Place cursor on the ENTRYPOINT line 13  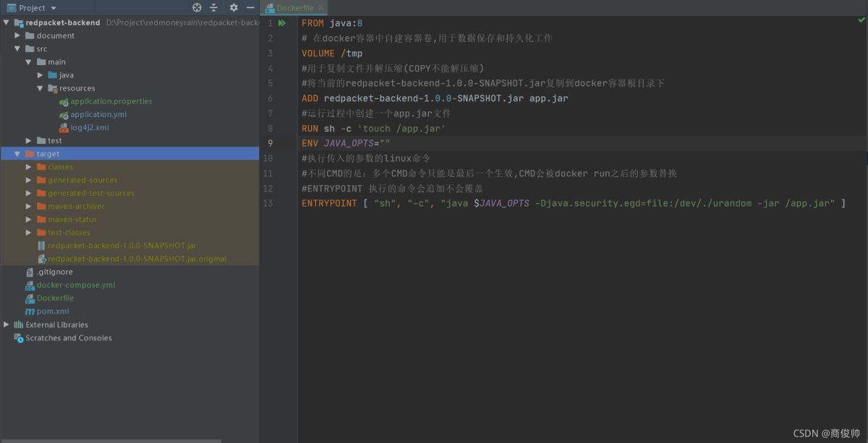click(x=573, y=204)
